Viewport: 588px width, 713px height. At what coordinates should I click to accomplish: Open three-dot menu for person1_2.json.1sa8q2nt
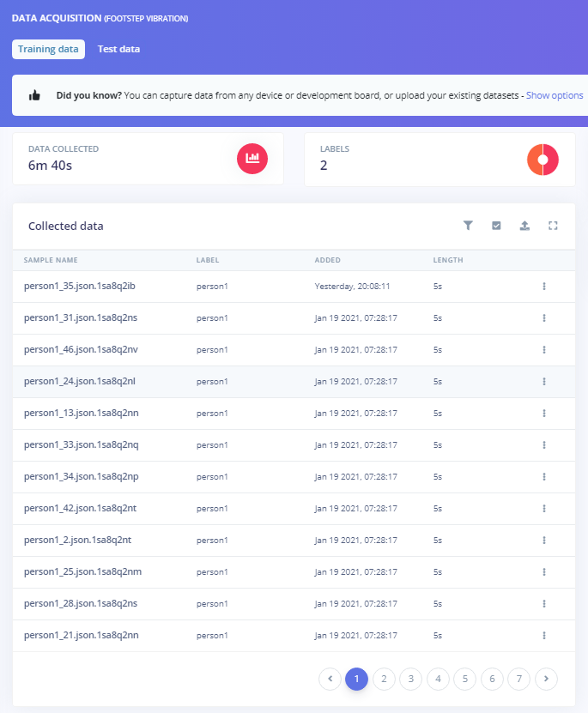coord(543,541)
